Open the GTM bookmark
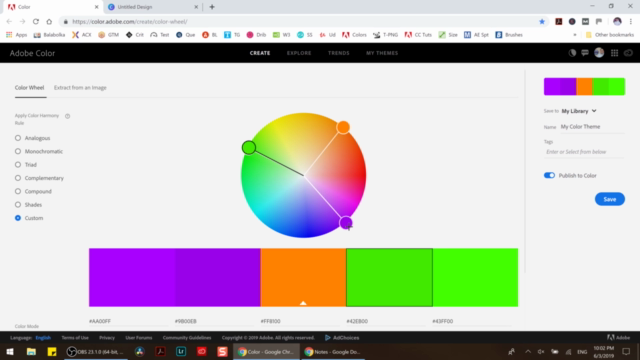 pyautogui.click(x=109, y=35)
